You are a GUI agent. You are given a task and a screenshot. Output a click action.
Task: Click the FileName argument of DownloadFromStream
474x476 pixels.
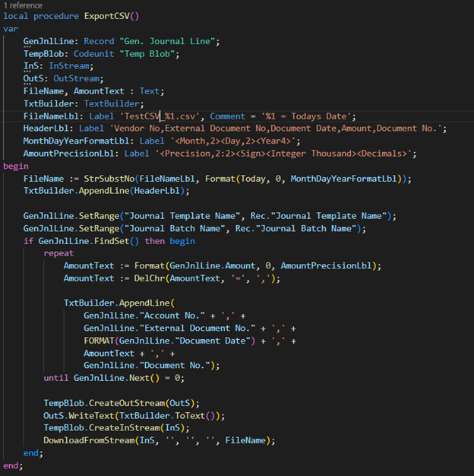(x=245, y=440)
